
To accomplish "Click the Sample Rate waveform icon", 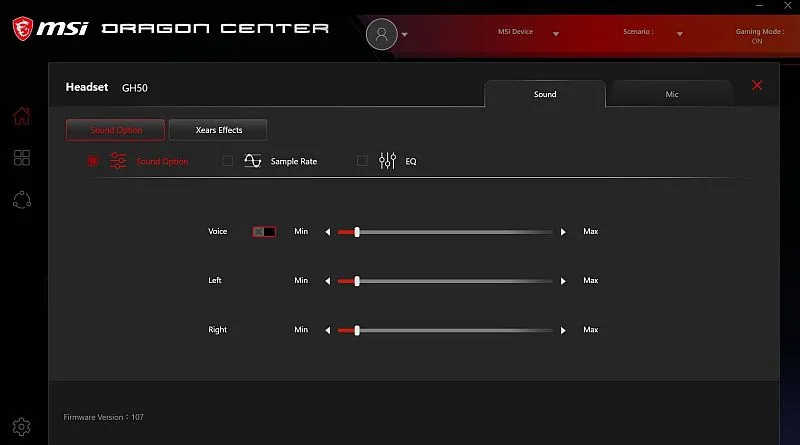I will (x=253, y=161).
